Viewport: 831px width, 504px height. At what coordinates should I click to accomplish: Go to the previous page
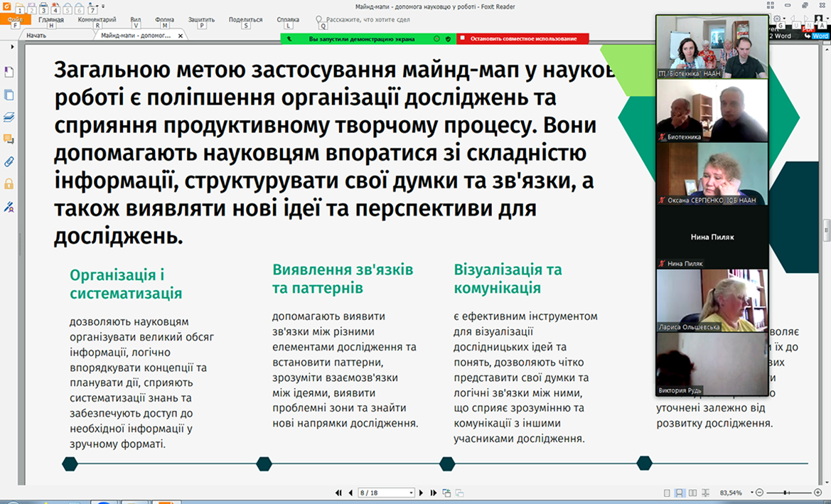point(350,493)
